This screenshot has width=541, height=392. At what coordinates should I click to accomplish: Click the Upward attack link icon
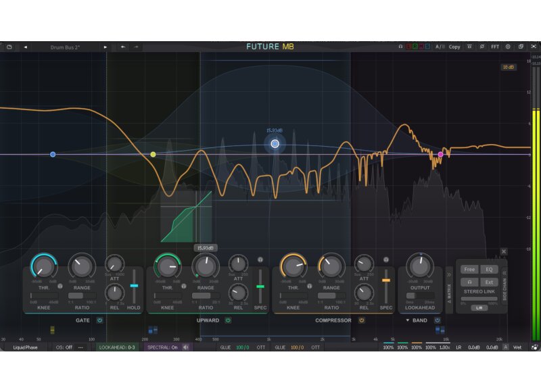coord(260,260)
